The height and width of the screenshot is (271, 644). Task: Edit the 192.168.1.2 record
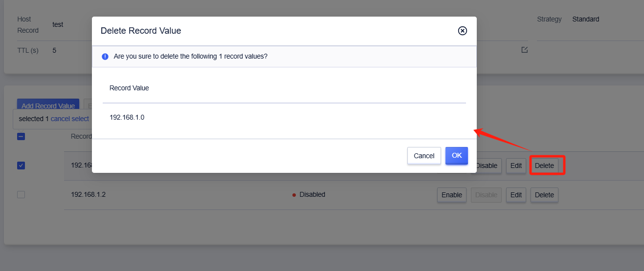pyautogui.click(x=516, y=195)
